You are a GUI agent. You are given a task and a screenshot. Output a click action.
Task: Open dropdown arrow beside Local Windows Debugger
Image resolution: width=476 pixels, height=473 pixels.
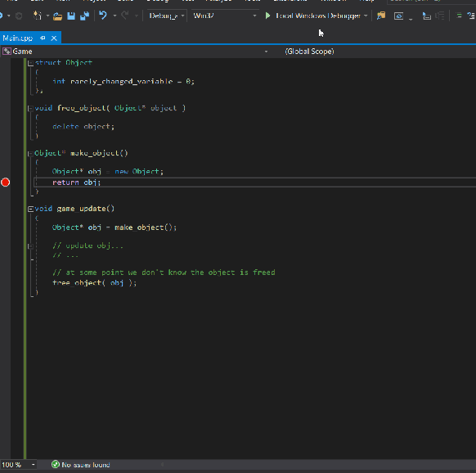click(x=366, y=16)
